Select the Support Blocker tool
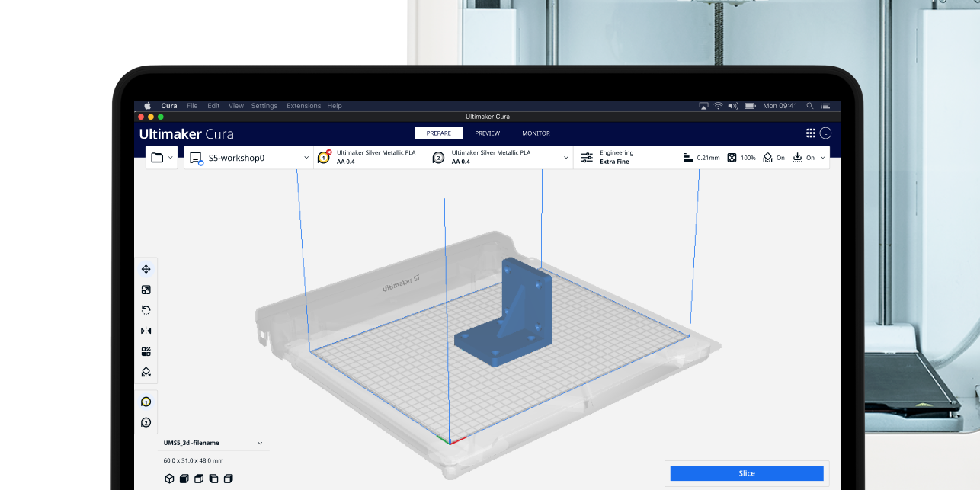 (146, 372)
